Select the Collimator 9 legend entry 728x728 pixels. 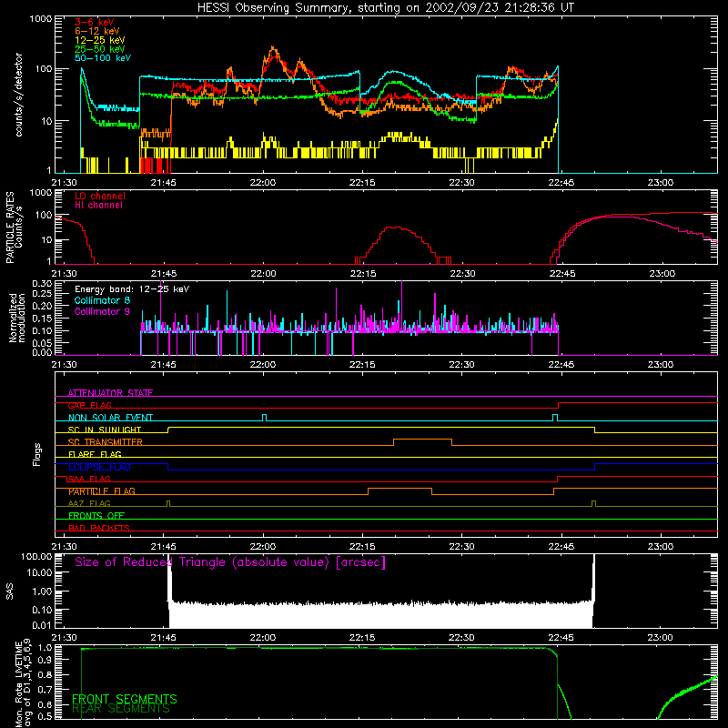102,311
